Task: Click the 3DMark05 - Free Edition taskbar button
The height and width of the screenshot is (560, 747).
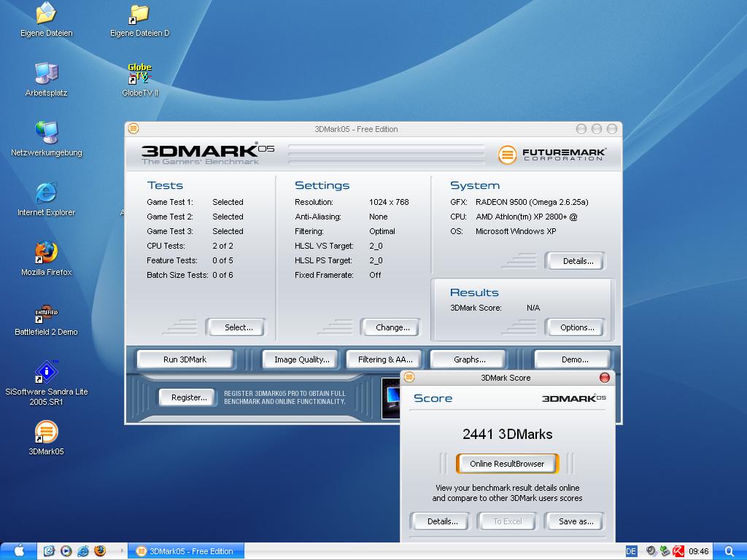Action: pyautogui.click(x=186, y=551)
